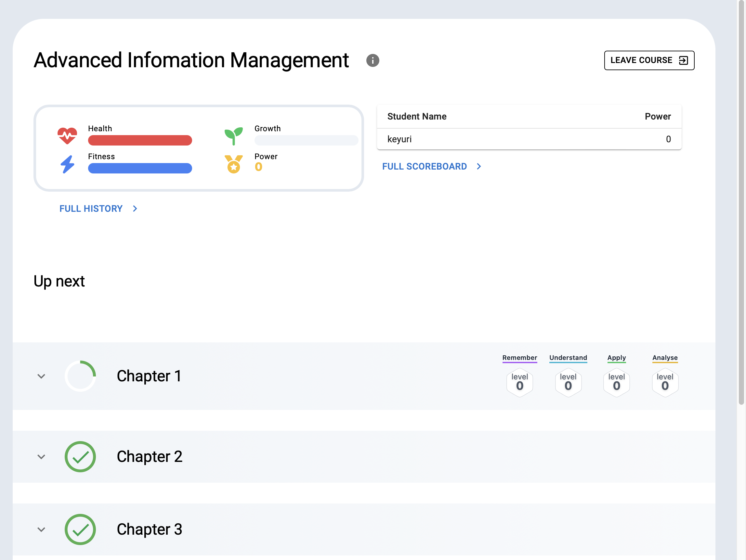Click the yellow Power value 0
This screenshot has width=746, height=560.
click(259, 167)
